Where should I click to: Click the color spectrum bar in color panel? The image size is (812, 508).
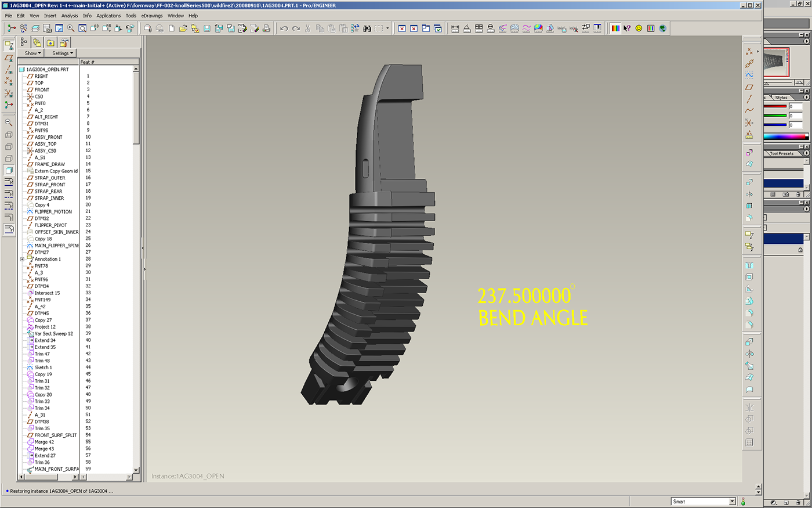click(785, 137)
